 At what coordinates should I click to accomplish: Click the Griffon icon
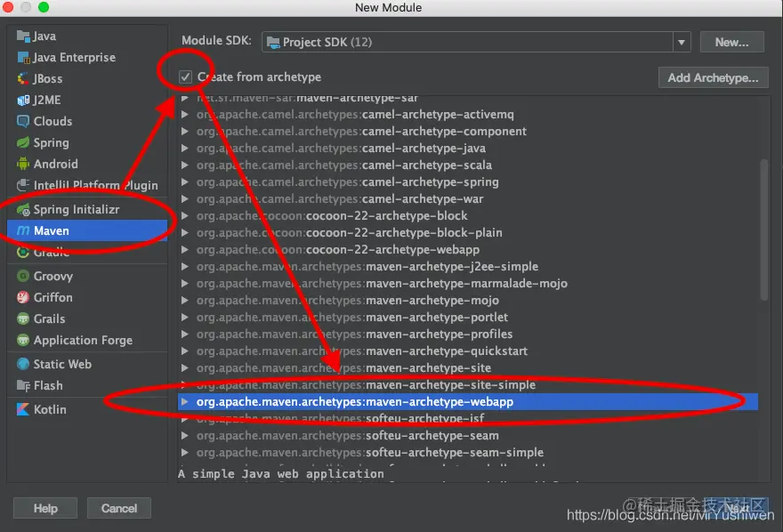23,297
